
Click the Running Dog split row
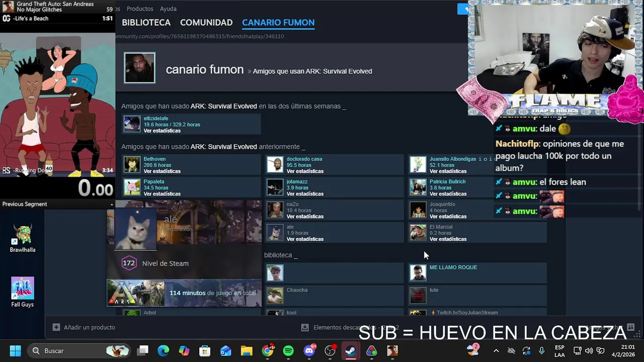coord(57,170)
